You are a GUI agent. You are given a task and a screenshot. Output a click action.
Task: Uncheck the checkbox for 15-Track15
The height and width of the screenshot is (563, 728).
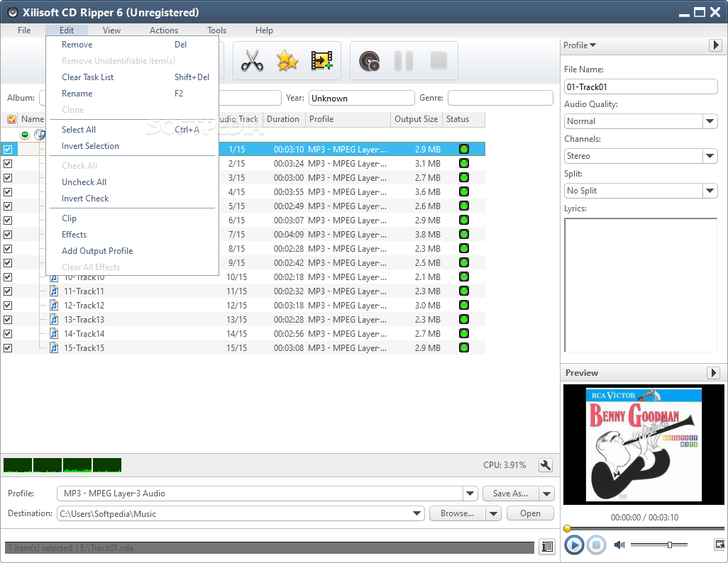8,347
